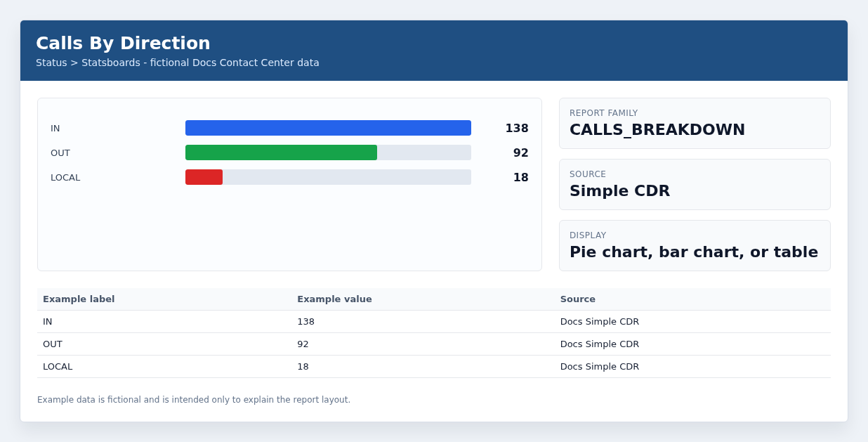Viewport: 868px width, 442px height.
Task: Click the REPORT FAMILY label
Action: coord(604,113)
